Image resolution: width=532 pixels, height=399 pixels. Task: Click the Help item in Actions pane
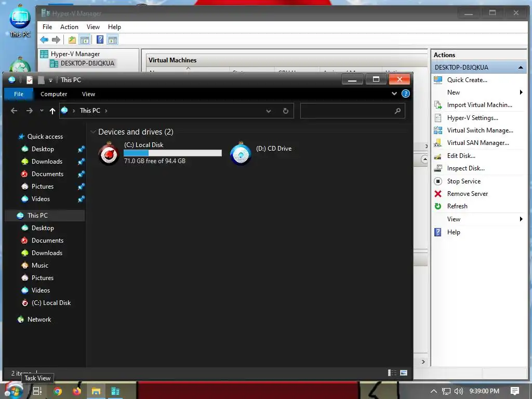[x=454, y=232]
